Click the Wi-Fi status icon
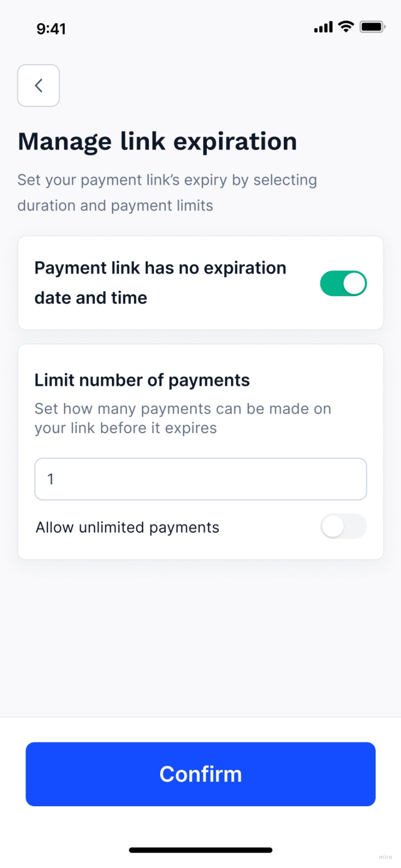The height and width of the screenshot is (868, 401). pyautogui.click(x=346, y=27)
